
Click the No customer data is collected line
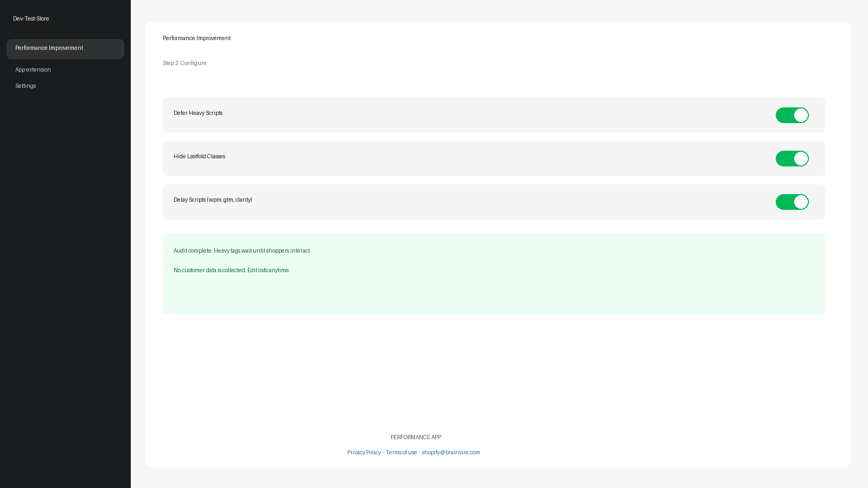232,270
